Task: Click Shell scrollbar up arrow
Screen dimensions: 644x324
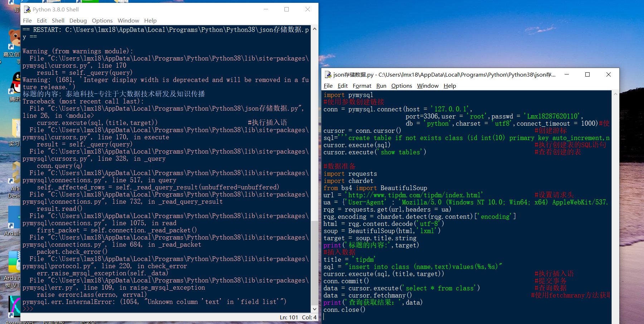Action: (x=314, y=29)
